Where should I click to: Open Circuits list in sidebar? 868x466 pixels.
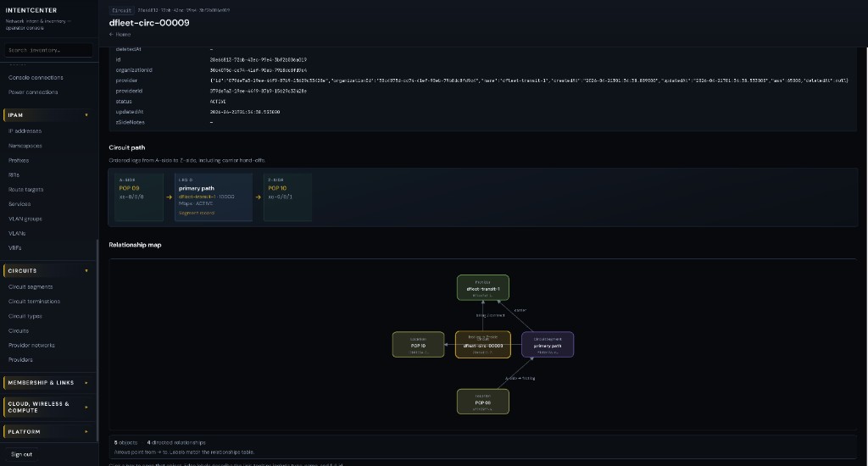pyautogui.click(x=19, y=330)
